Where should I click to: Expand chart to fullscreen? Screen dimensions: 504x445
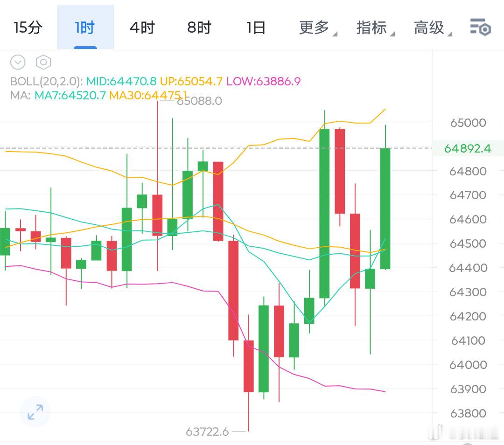tap(35, 411)
